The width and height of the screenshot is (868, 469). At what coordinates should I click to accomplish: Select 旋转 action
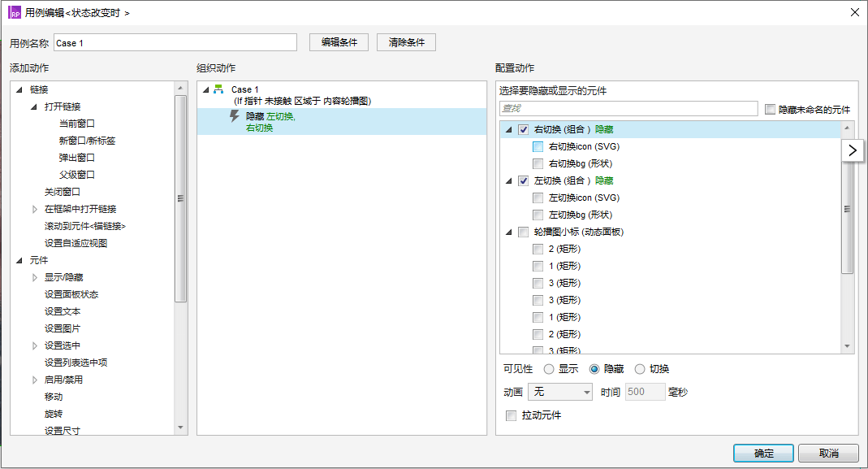coord(54,414)
